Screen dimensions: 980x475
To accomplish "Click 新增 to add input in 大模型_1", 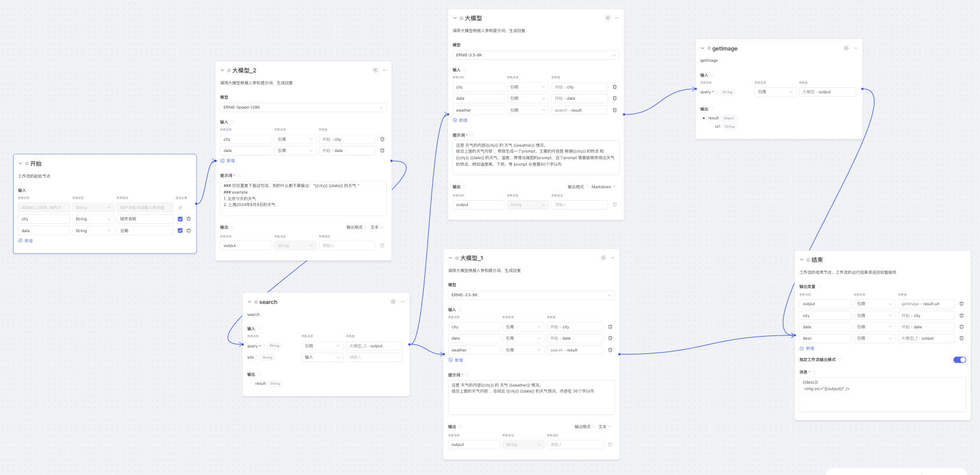I will [456, 360].
